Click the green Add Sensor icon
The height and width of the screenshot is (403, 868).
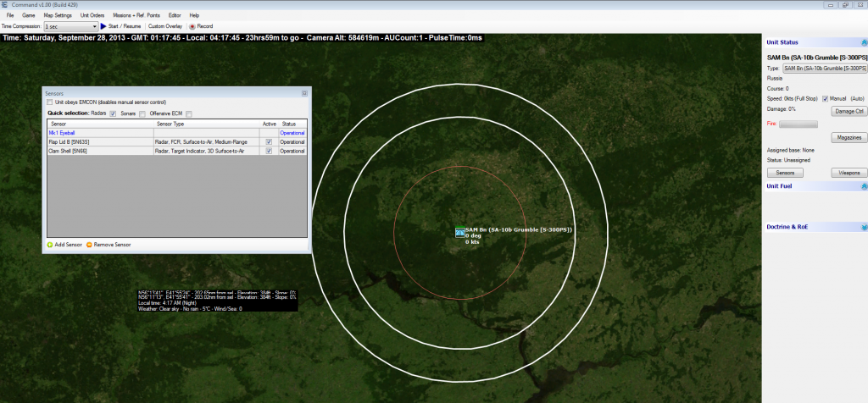point(49,244)
